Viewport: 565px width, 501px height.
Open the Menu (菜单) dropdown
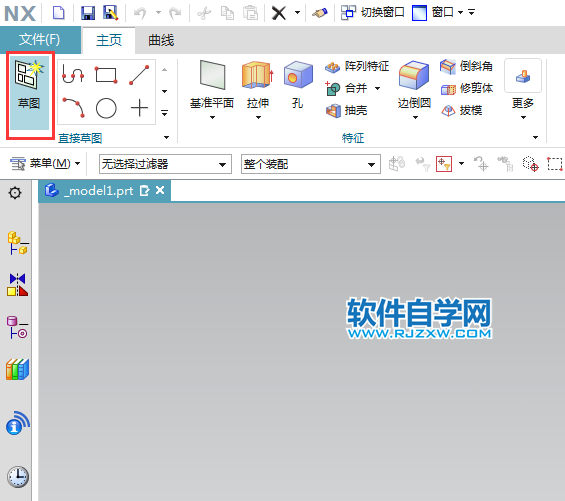(x=45, y=164)
